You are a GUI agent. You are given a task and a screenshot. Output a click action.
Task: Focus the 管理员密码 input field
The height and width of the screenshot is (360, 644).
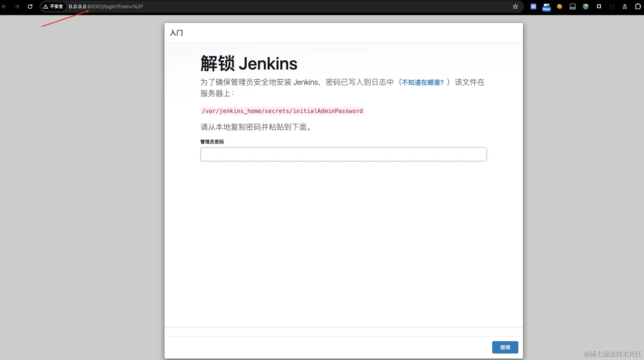tap(343, 154)
